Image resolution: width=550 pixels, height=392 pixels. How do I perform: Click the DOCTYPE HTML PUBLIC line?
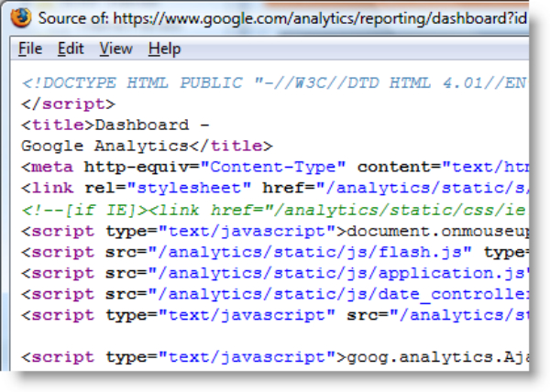275,83
